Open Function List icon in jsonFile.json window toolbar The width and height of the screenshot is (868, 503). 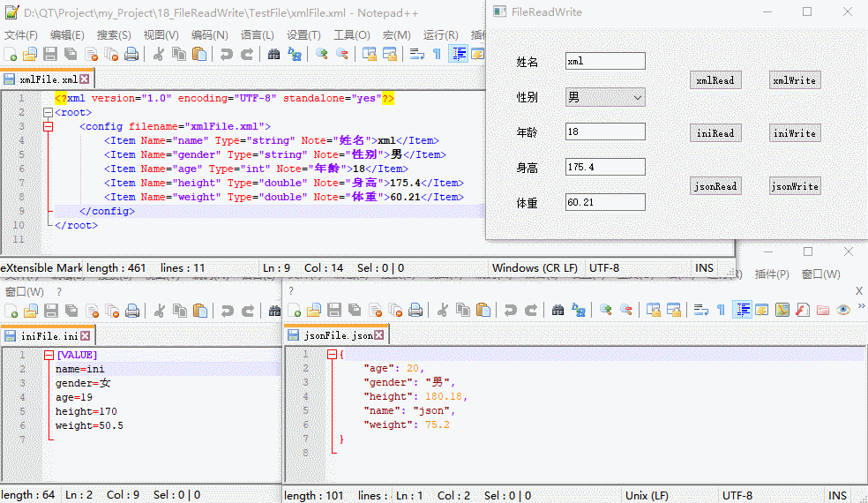point(803,311)
